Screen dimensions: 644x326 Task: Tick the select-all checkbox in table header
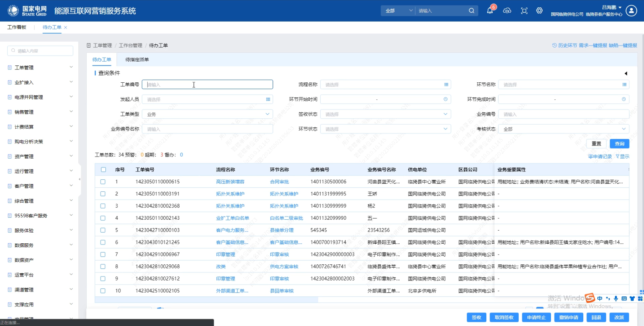click(103, 170)
